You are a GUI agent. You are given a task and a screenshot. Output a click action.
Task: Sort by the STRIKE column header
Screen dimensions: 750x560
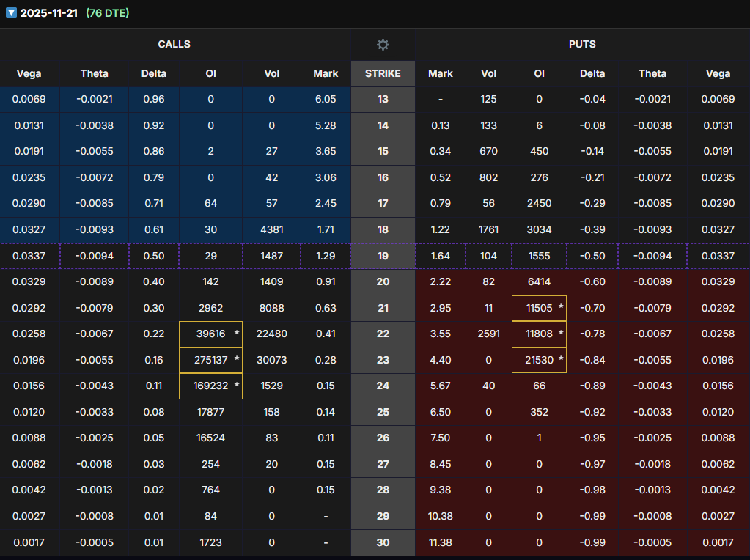[383, 73]
